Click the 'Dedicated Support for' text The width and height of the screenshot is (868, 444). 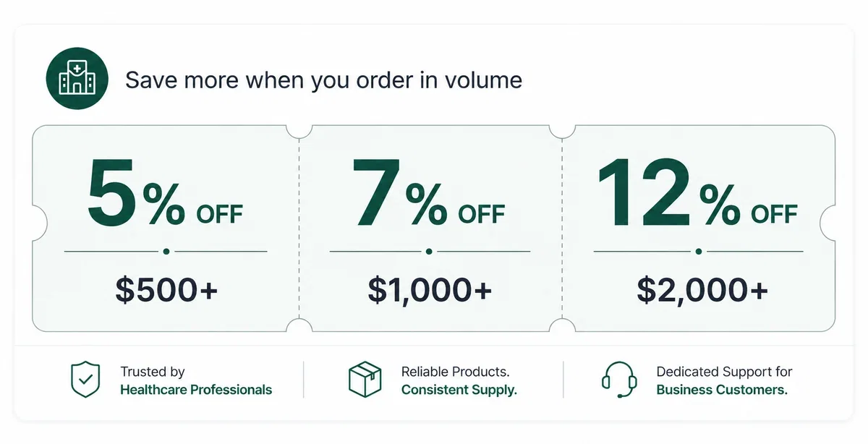[x=724, y=372]
